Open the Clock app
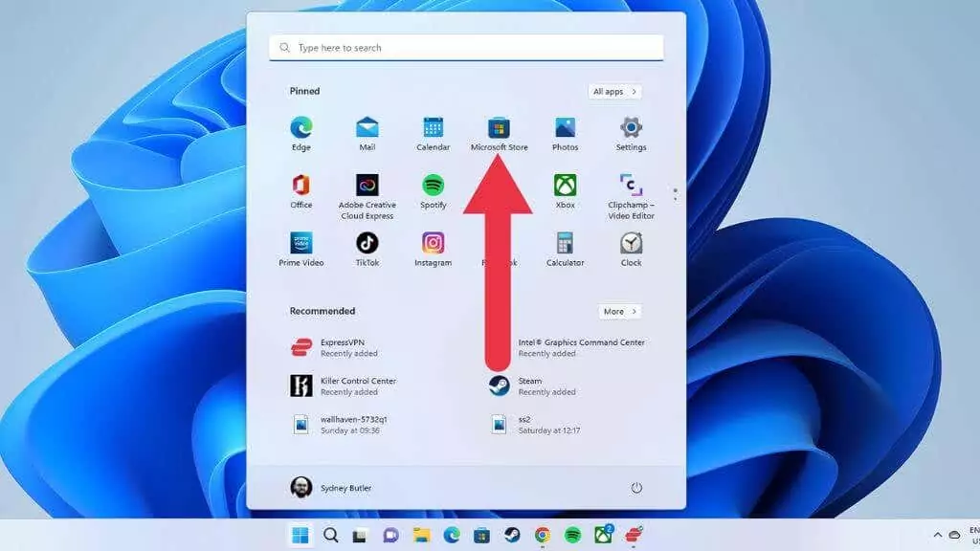The width and height of the screenshot is (980, 551). coord(631,249)
